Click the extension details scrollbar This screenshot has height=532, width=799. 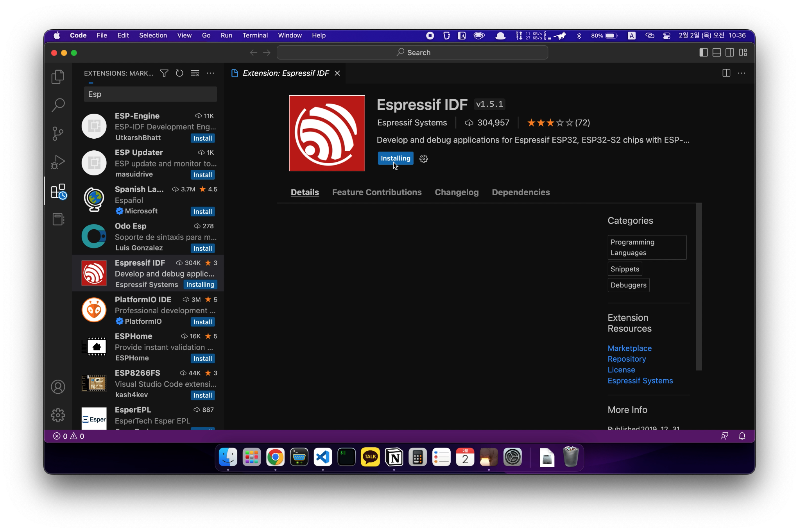699,286
